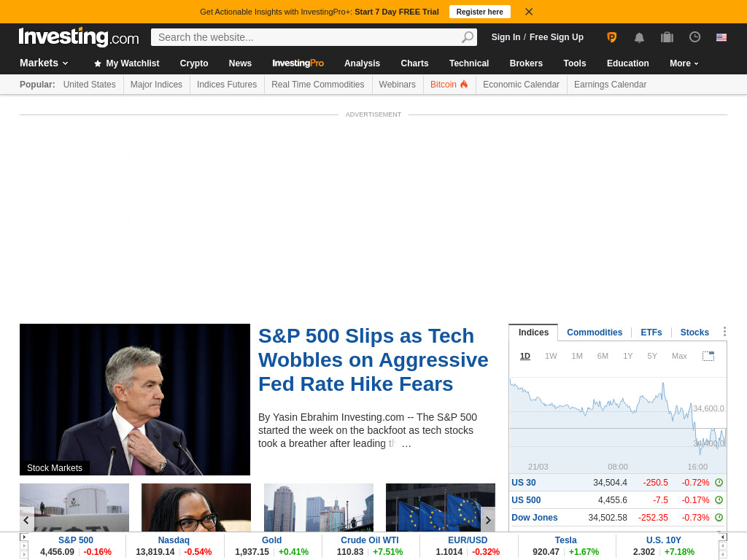Click US 30 in the indices table
Image resolution: width=747 pixels, height=560 pixels.
pos(524,483)
